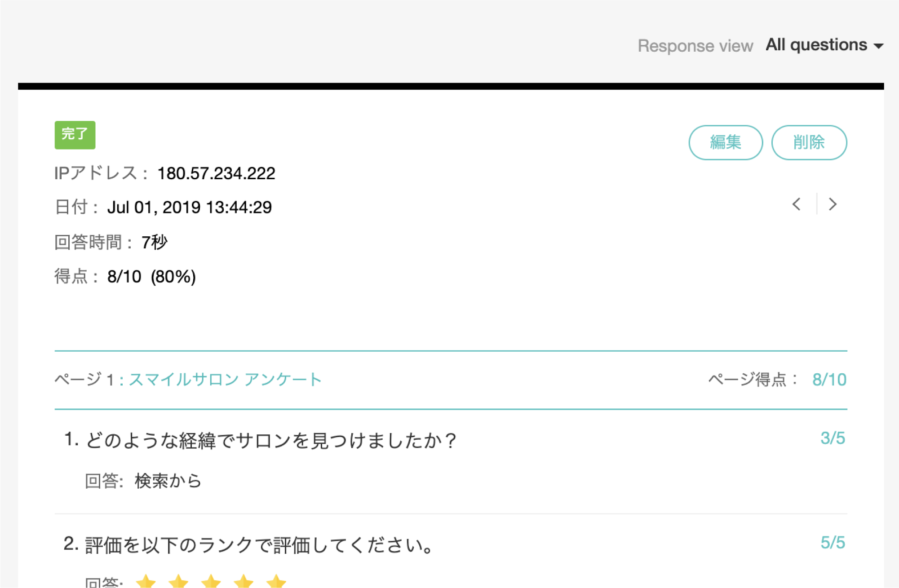Go to the previous response arrow
Viewport: 899px width, 588px height.
pos(797,204)
